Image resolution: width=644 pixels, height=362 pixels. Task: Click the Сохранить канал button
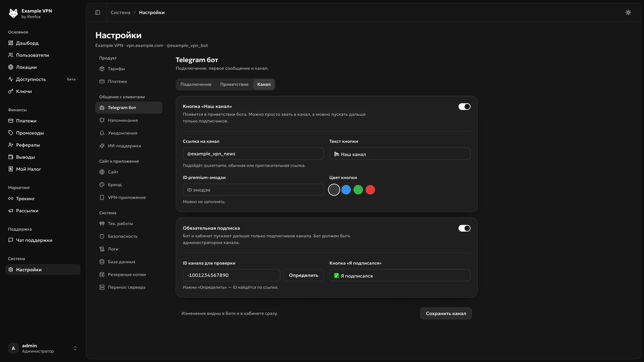[x=446, y=313]
